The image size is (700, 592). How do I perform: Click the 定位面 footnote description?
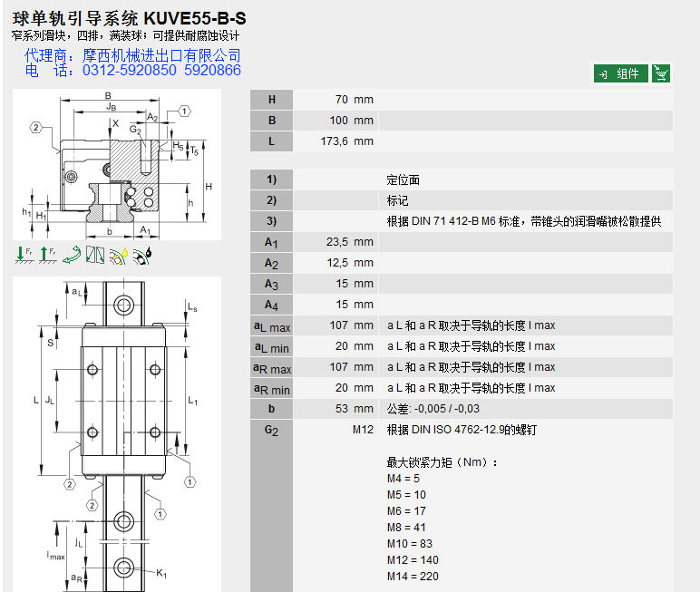coord(403,180)
